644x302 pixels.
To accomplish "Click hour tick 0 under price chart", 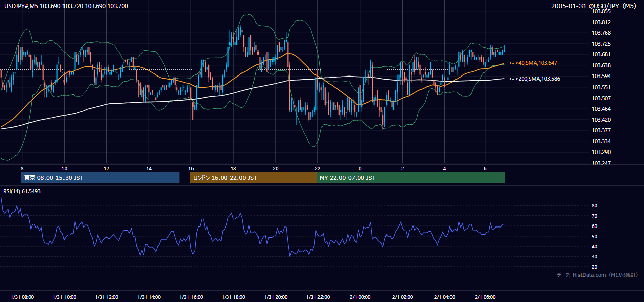I will [x=360, y=168].
